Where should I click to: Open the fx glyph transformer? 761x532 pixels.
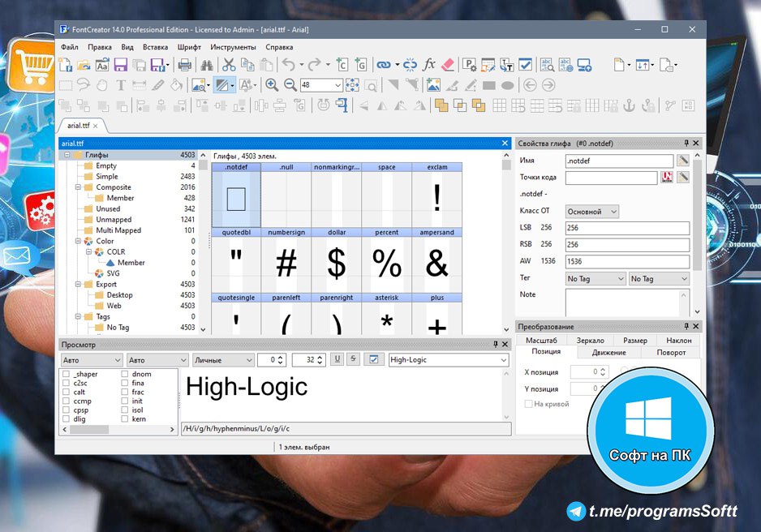tap(428, 65)
